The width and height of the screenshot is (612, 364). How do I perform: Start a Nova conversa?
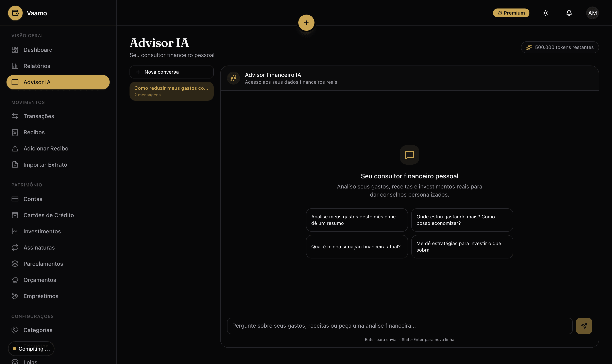click(x=171, y=72)
